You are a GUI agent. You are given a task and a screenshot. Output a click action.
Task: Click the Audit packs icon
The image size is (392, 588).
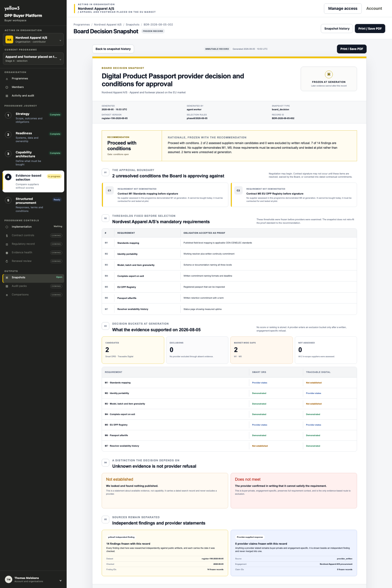[7, 286]
